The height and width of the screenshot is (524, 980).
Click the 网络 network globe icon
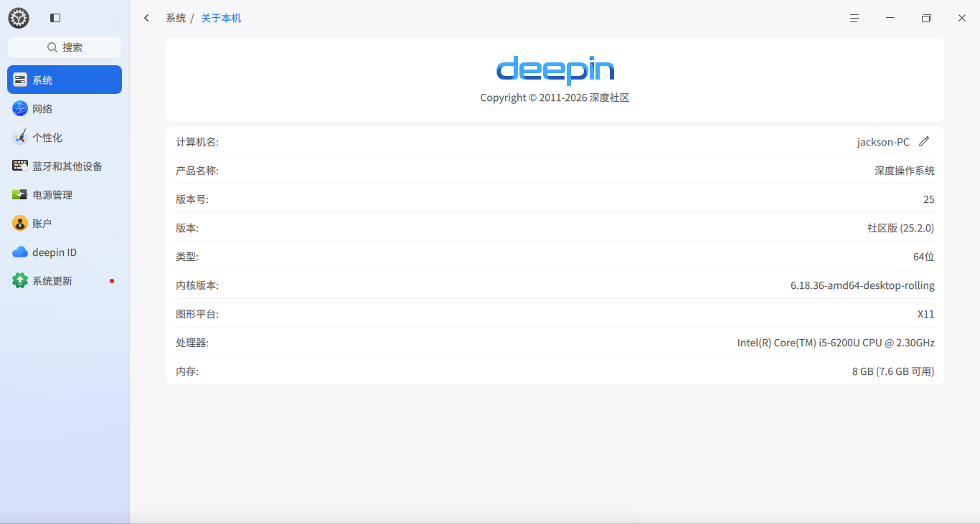pyautogui.click(x=20, y=109)
